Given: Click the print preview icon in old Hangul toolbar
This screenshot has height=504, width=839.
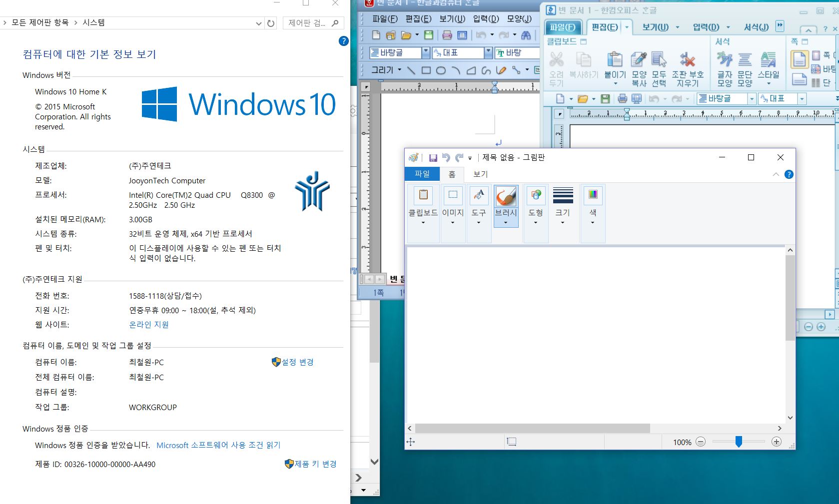Looking at the screenshot, I should 462,35.
